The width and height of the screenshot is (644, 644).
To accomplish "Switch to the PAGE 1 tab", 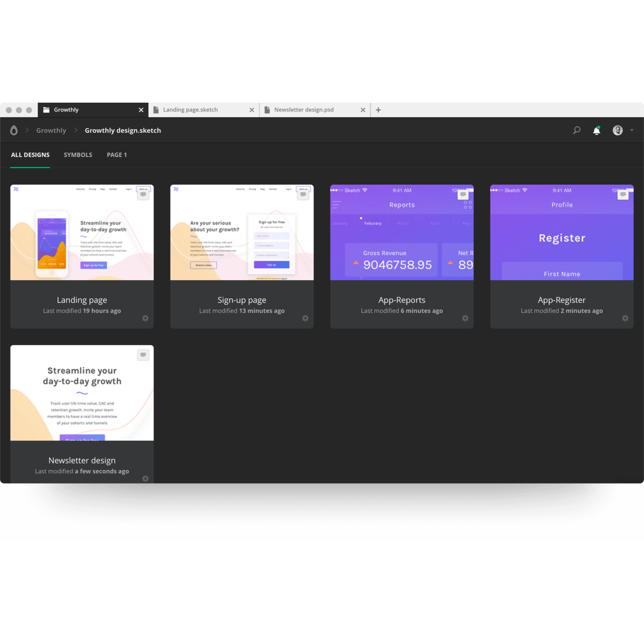I will [117, 155].
